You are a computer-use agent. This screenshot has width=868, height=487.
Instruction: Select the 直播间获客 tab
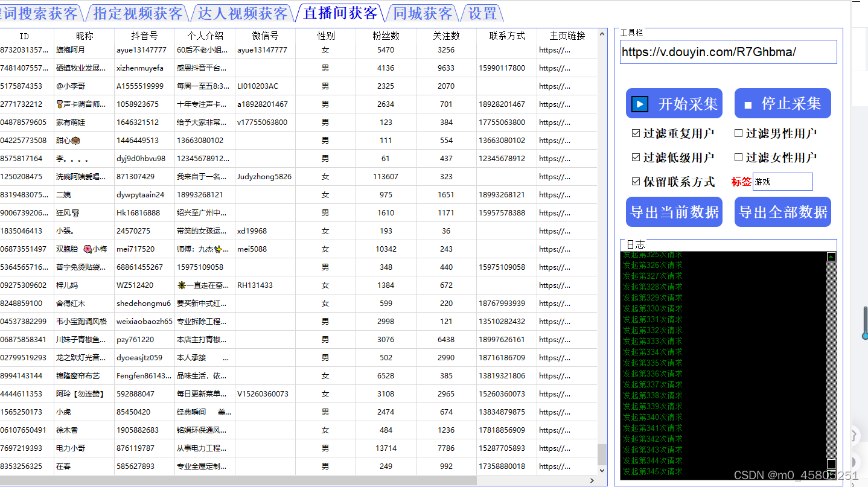coord(340,13)
